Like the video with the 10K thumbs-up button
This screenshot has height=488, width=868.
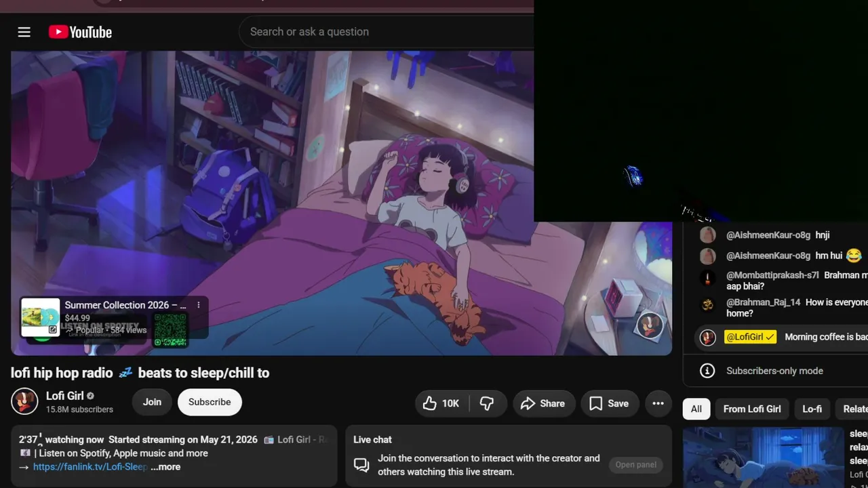click(441, 403)
